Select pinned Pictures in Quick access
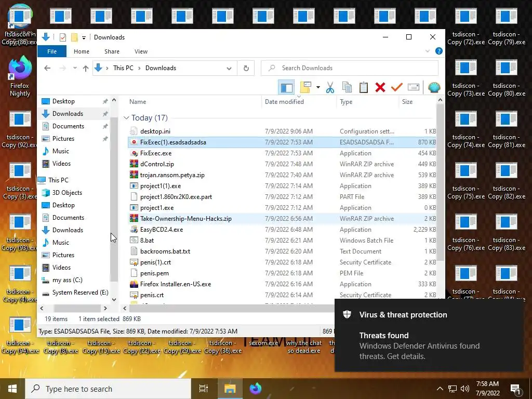 click(x=63, y=138)
